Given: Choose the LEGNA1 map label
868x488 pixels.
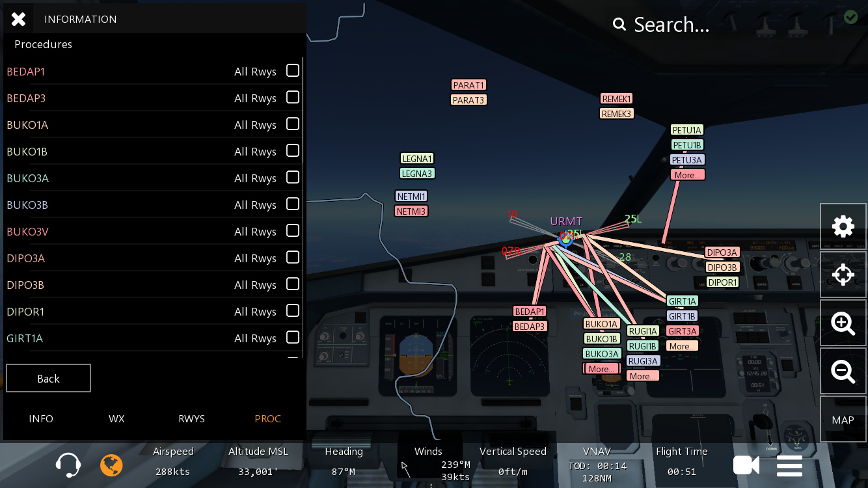Looking at the screenshot, I should pyautogui.click(x=417, y=159).
